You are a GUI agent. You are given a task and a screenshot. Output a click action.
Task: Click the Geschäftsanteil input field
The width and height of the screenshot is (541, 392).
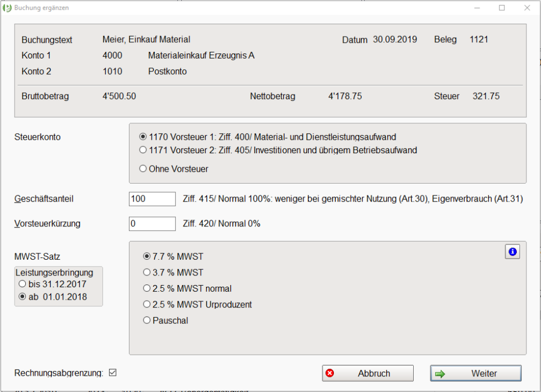pos(152,199)
